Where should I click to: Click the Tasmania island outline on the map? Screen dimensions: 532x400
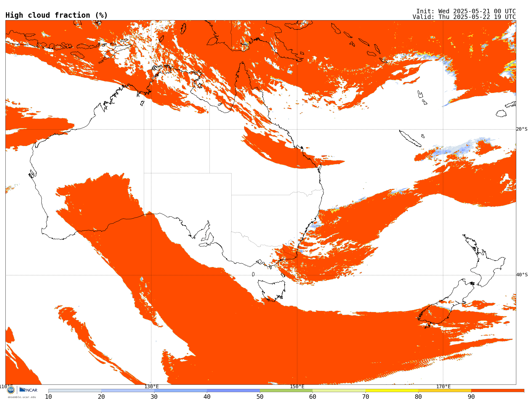click(272, 290)
